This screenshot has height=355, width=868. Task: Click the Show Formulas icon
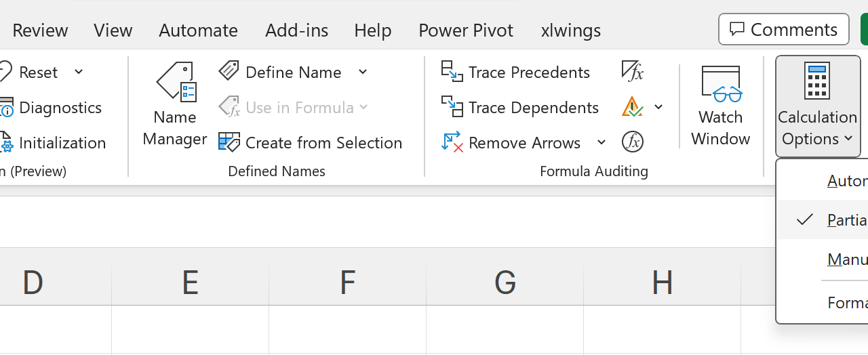(x=632, y=71)
